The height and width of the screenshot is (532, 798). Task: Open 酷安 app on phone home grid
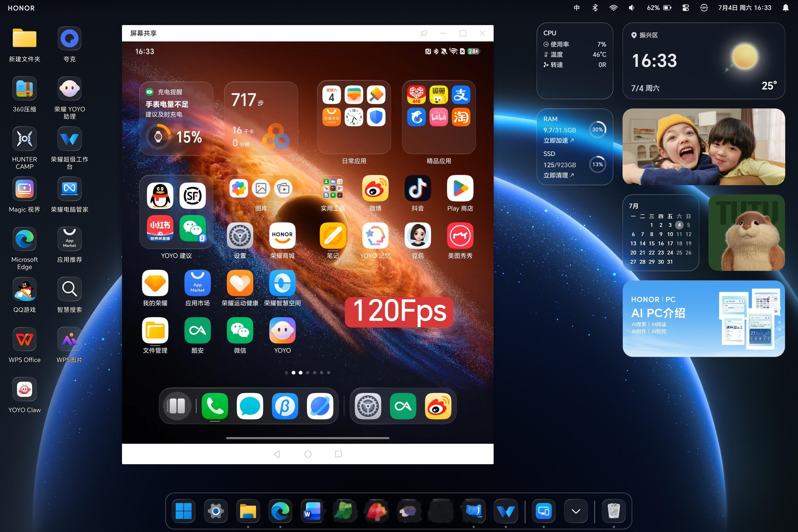[x=197, y=330]
